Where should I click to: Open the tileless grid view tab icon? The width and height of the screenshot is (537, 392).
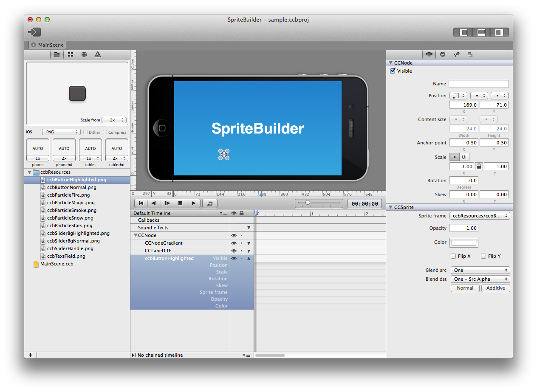tap(71, 54)
